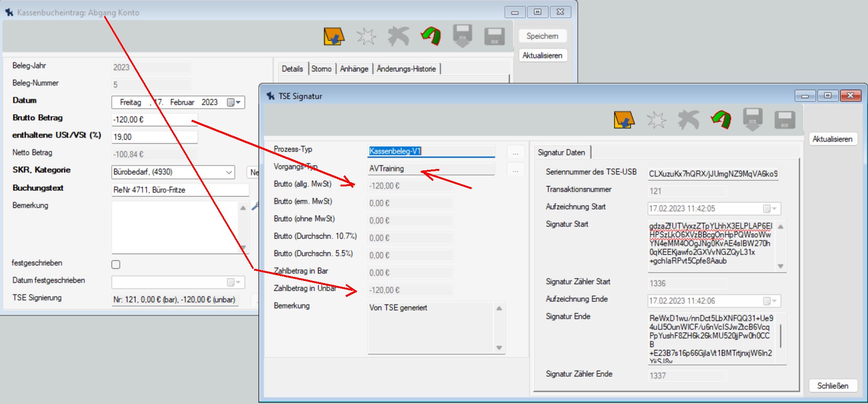Image resolution: width=868 pixels, height=404 pixels.
Task: Click the gray X delete icon in TSE Signatur toolbar
Action: 688,120
